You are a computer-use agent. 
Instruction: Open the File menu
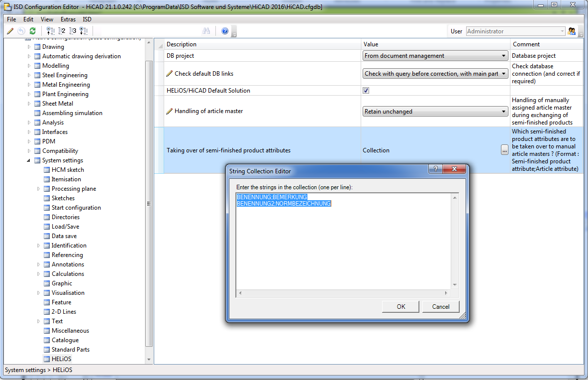[11, 19]
